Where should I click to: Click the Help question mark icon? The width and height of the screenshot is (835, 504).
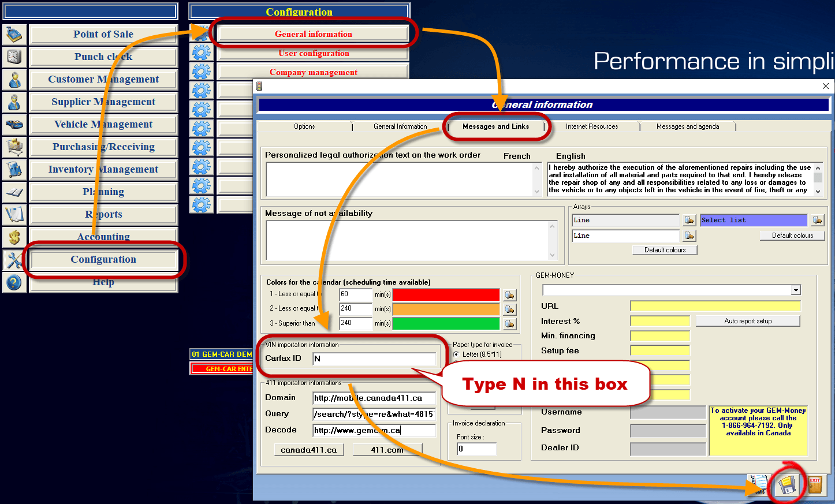[x=14, y=282]
